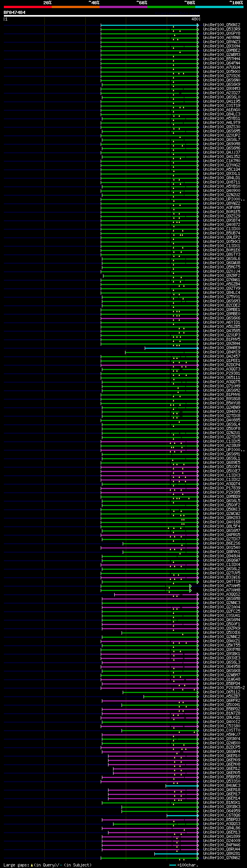Select the UniRef100_Q84MI9 label
This screenshot has height=868, width=247.
(x=222, y=352)
